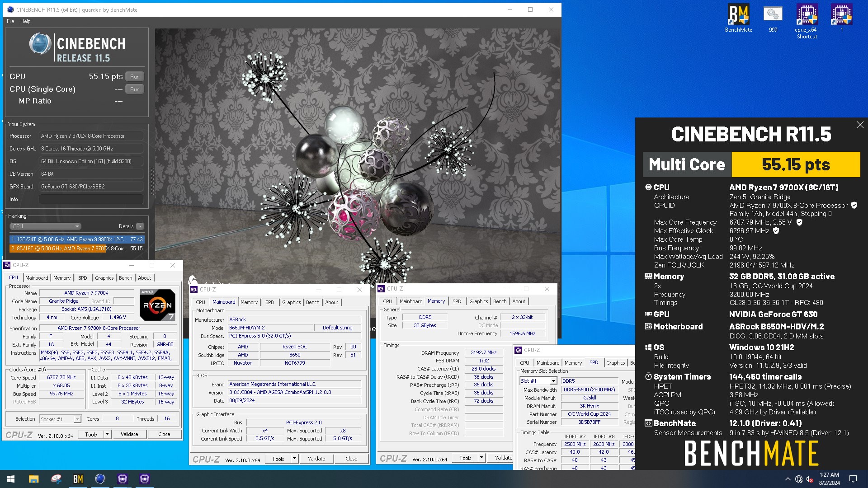Select the Ryzen 9 9900X ranking entry
This screenshot has height=488, width=868.
click(x=77, y=239)
